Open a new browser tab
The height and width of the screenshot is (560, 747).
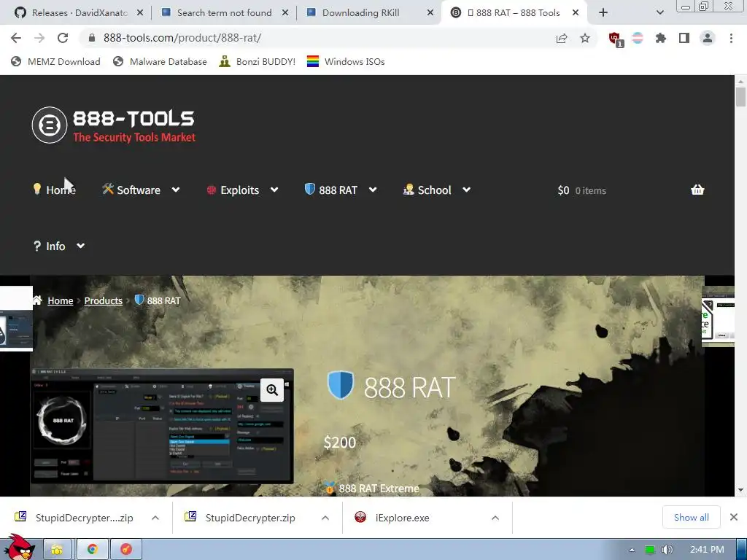pyautogui.click(x=603, y=13)
